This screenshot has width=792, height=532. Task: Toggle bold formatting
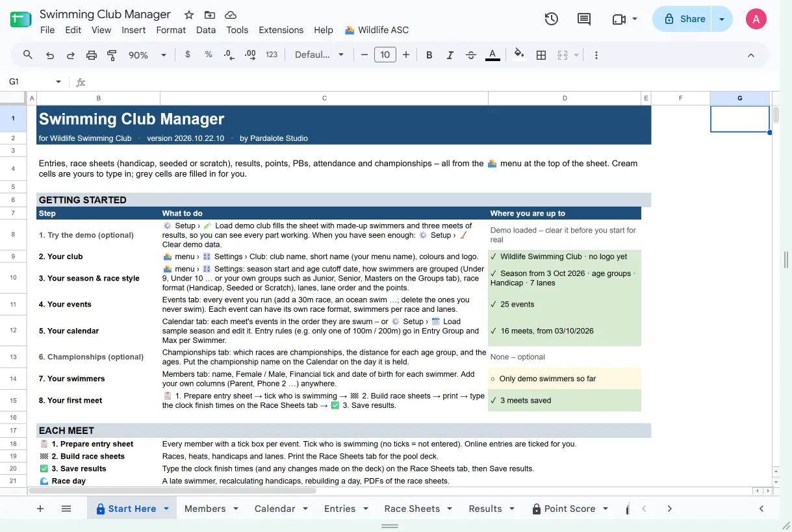click(x=429, y=55)
